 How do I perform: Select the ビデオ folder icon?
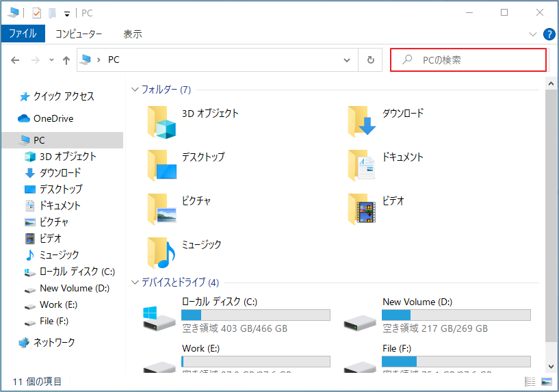click(361, 209)
